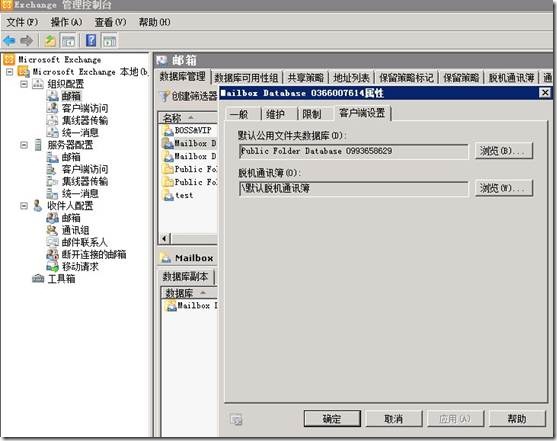Viewport: 557px width, 441px height.
Task: Click the 创建筛选器 filter button
Action: (x=189, y=96)
